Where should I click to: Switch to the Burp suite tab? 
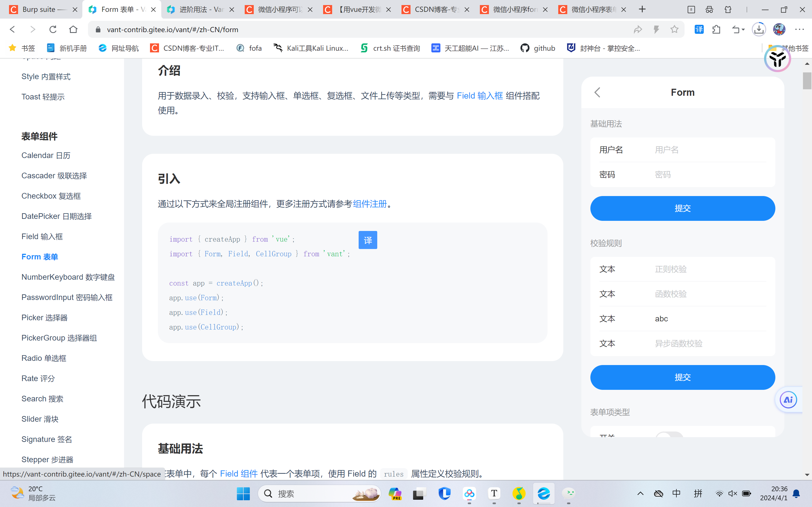pyautogui.click(x=39, y=9)
